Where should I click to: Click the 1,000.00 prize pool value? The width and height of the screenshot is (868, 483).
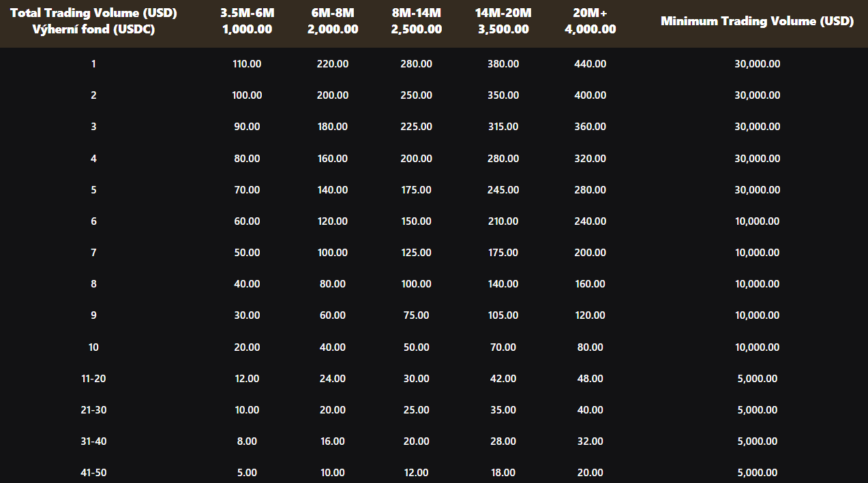[247, 29]
